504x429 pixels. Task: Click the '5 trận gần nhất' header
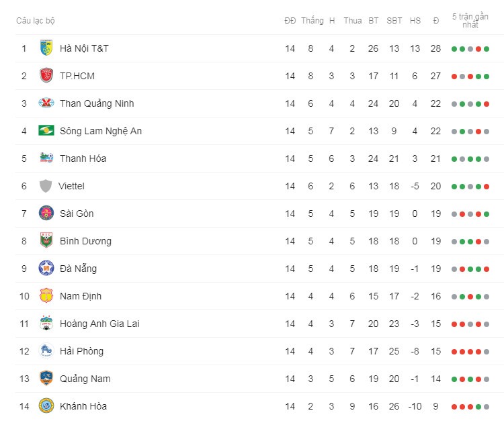(x=470, y=21)
